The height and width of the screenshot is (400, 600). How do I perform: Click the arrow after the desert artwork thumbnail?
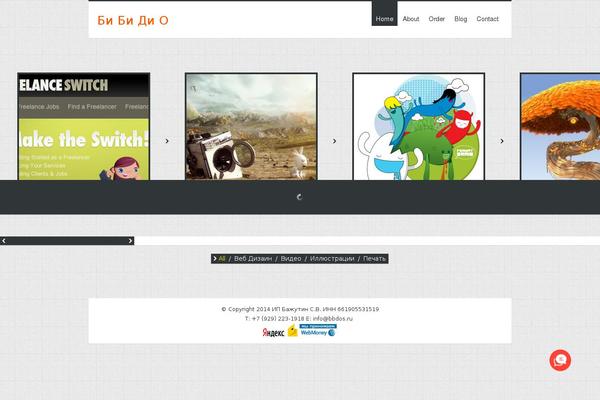tap(334, 141)
